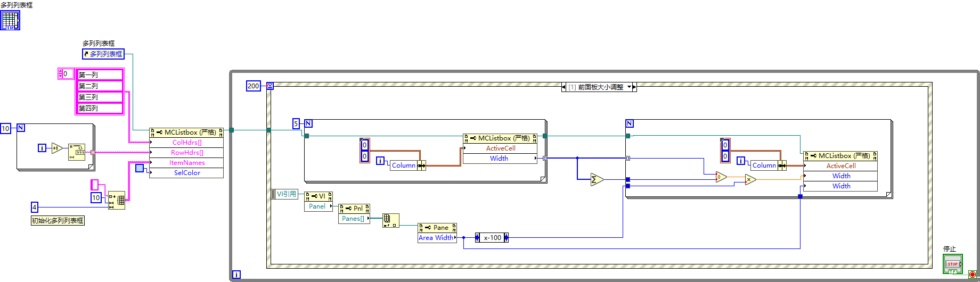The image size is (980, 282).
Task: Click the ItemNames property
Action: click(x=186, y=163)
